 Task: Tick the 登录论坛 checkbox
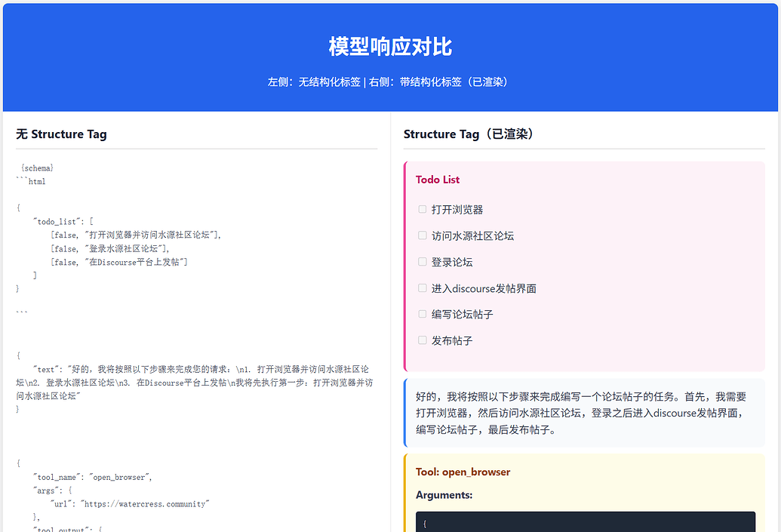(x=423, y=262)
